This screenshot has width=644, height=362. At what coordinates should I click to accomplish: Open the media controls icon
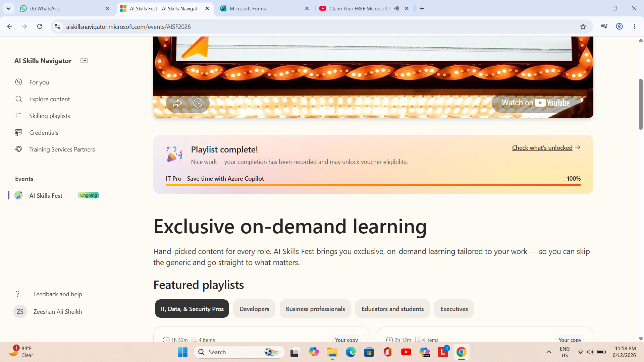click(x=604, y=26)
